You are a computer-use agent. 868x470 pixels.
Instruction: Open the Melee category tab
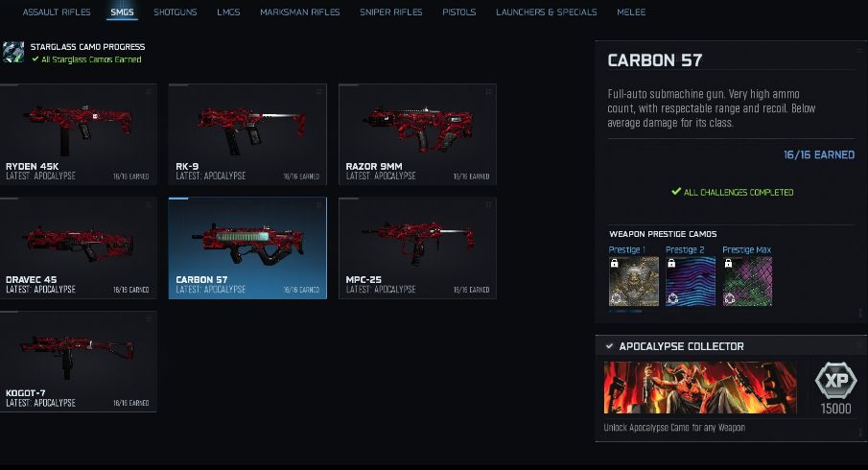pos(631,12)
